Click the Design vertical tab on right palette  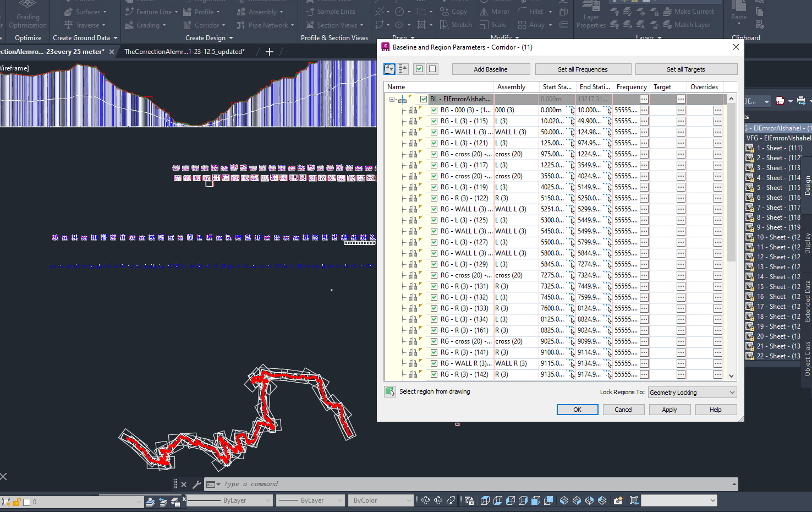tap(807, 186)
